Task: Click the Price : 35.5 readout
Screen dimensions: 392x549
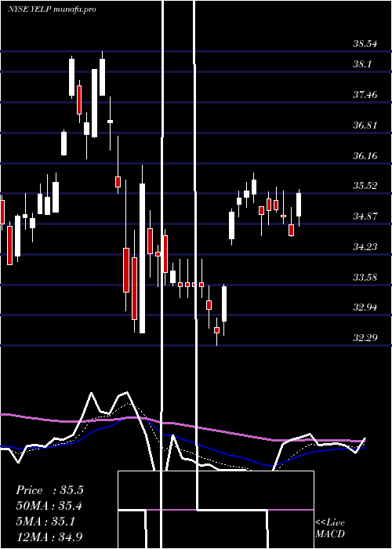Action: pos(49,490)
